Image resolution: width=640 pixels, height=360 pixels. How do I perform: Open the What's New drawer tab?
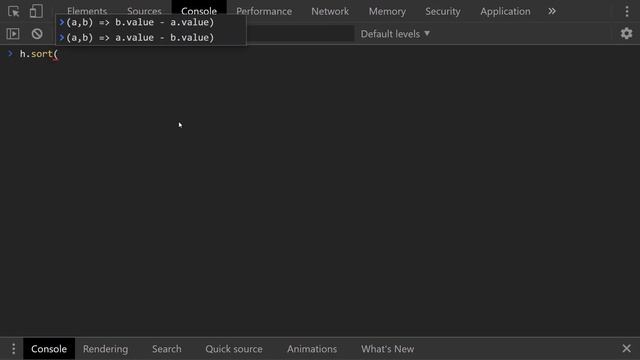387,349
